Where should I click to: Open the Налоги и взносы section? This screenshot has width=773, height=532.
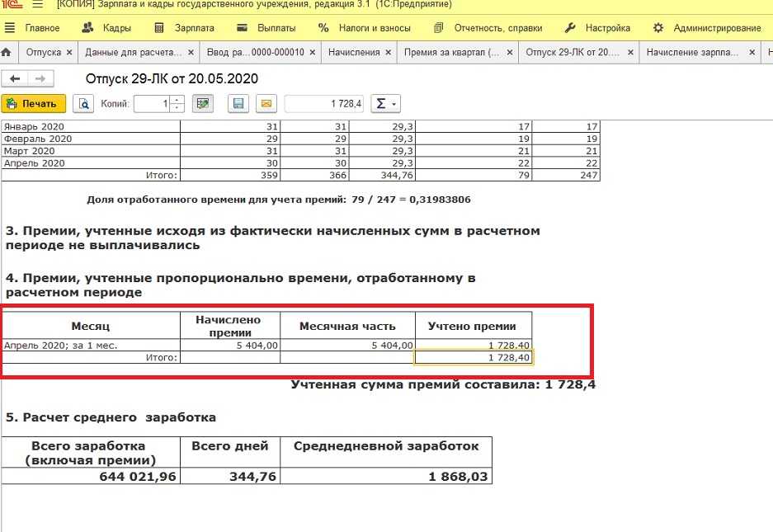point(375,28)
